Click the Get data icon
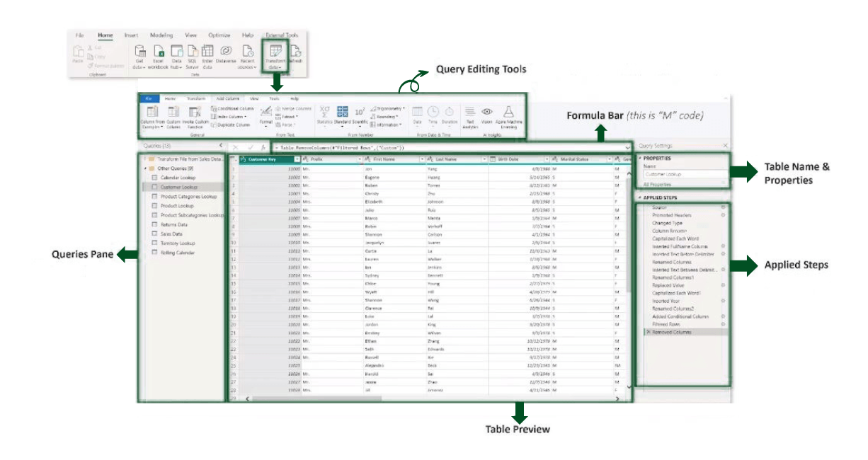The width and height of the screenshot is (868, 460). pyautogui.click(x=140, y=51)
